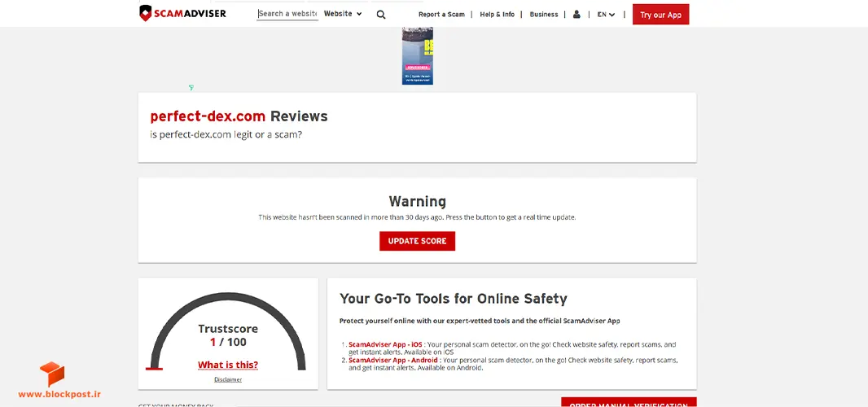The width and height of the screenshot is (868, 407).
Task: Open the Website search type dropdown
Action: tap(343, 14)
